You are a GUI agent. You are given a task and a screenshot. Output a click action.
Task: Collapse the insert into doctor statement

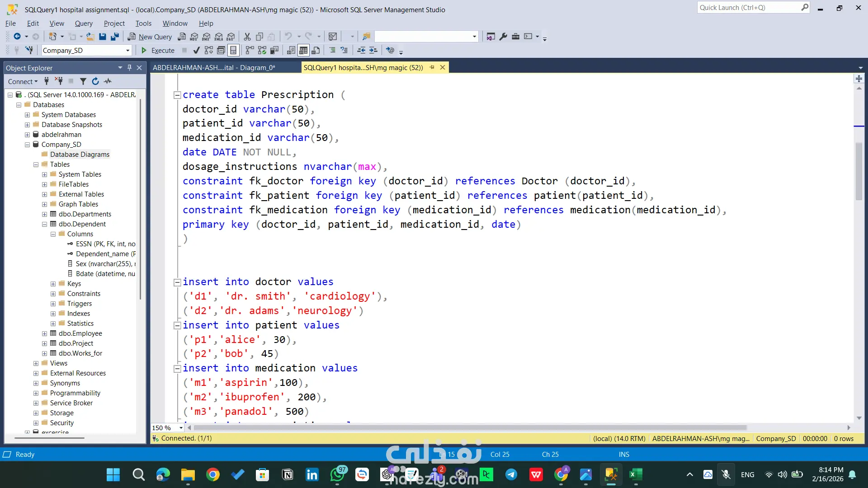click(x=177, y=282)
